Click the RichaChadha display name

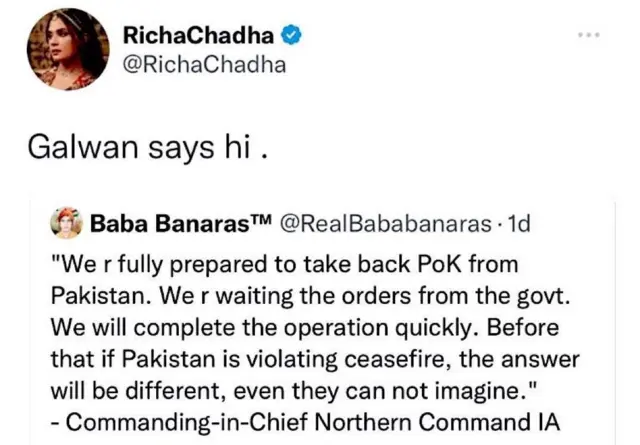click(196, 35)
